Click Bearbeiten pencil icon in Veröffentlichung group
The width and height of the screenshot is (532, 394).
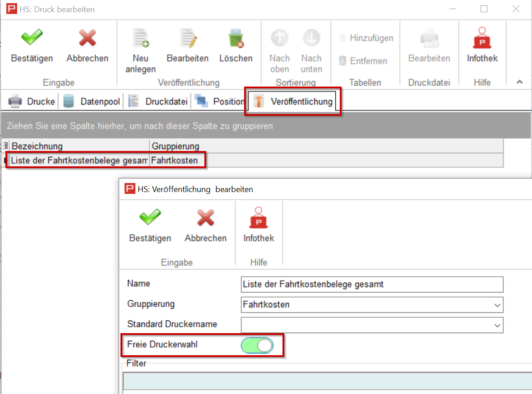point(187,39)
